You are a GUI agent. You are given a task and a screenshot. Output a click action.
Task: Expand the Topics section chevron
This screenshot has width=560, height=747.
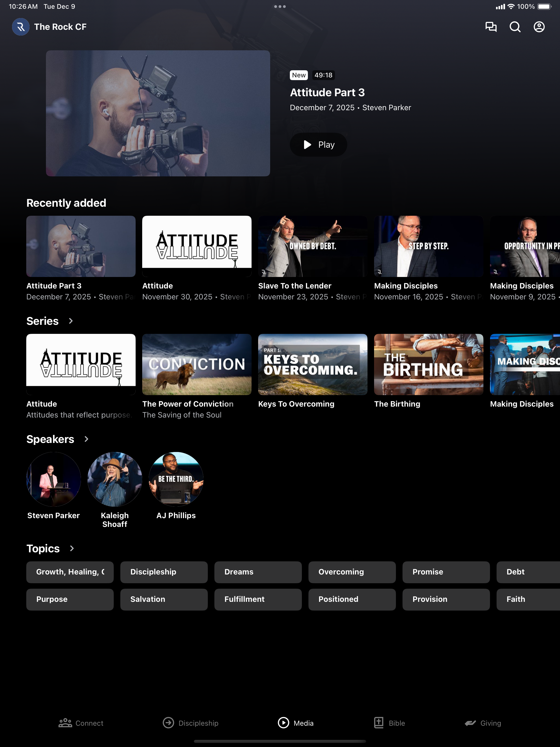point(72,548)
